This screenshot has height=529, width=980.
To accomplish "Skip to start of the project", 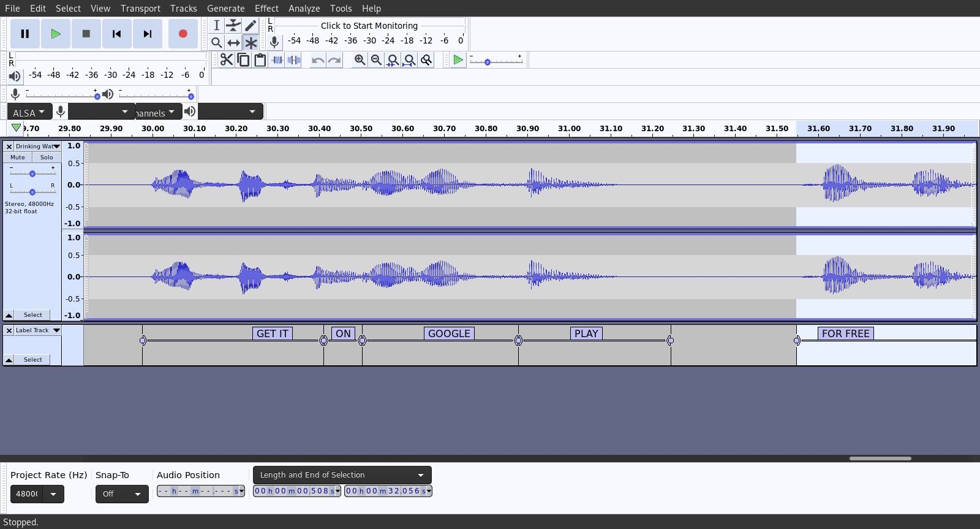I will pyautogui.click(x=117, y=34).
